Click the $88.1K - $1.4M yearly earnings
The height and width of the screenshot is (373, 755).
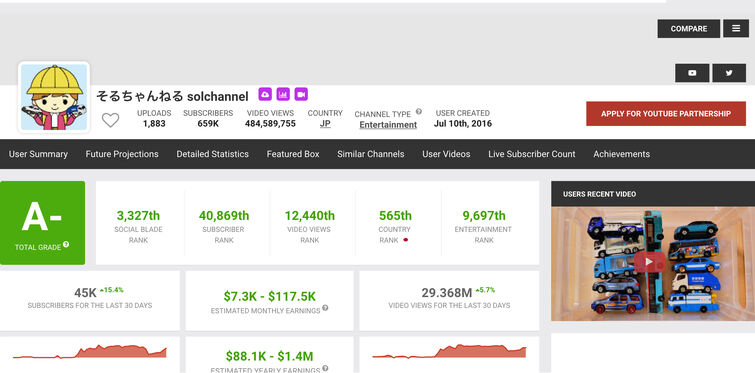click(x=269, y=356)
